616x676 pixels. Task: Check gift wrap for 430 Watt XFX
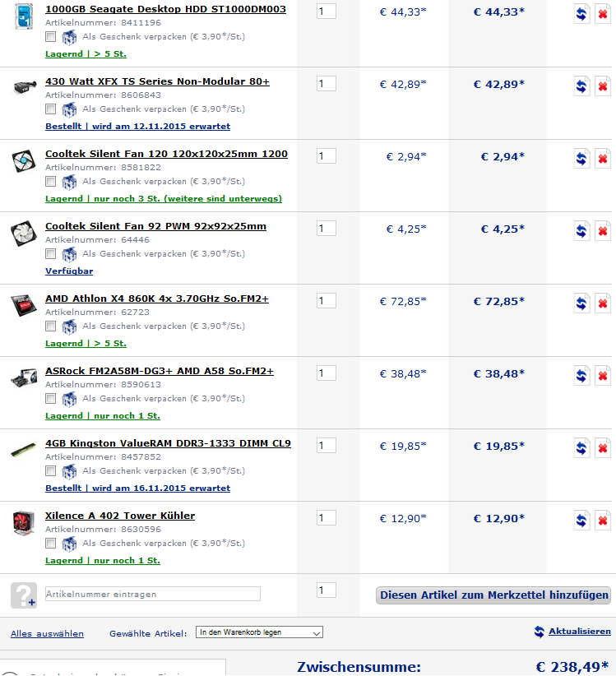[x=50, y=109]
